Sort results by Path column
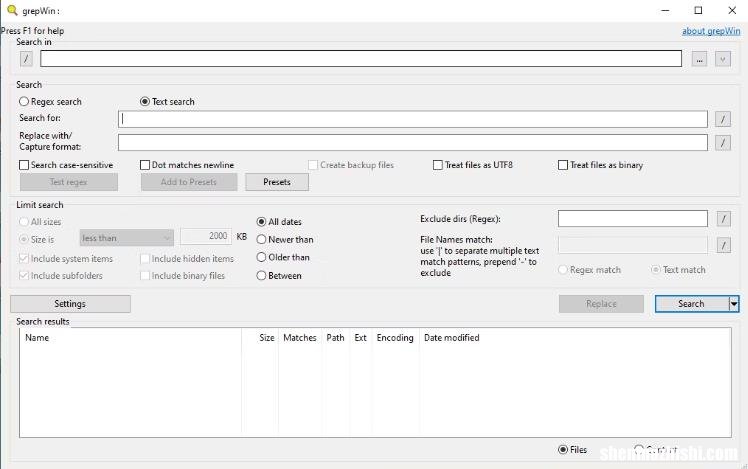 coord(335,338)
